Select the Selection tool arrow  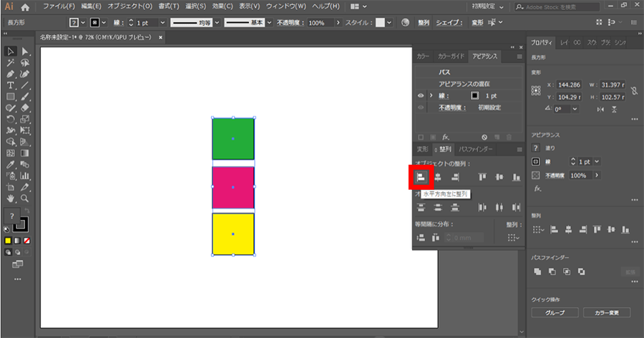coord(11,52)
